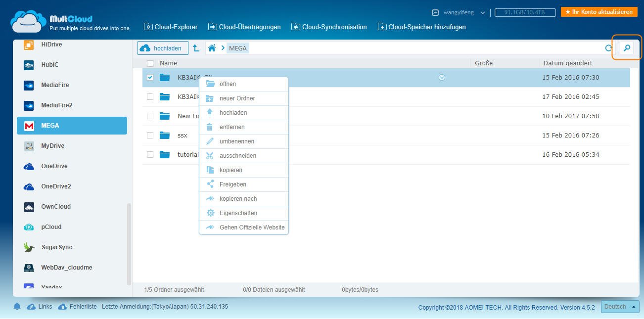Screen dimensions: 644x319
Task: Check the New Folder row checkbox
Action: [150, 116]
